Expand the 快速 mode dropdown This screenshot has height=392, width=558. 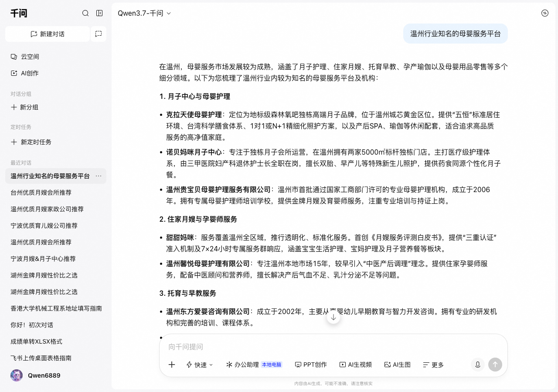click(200, 365)
